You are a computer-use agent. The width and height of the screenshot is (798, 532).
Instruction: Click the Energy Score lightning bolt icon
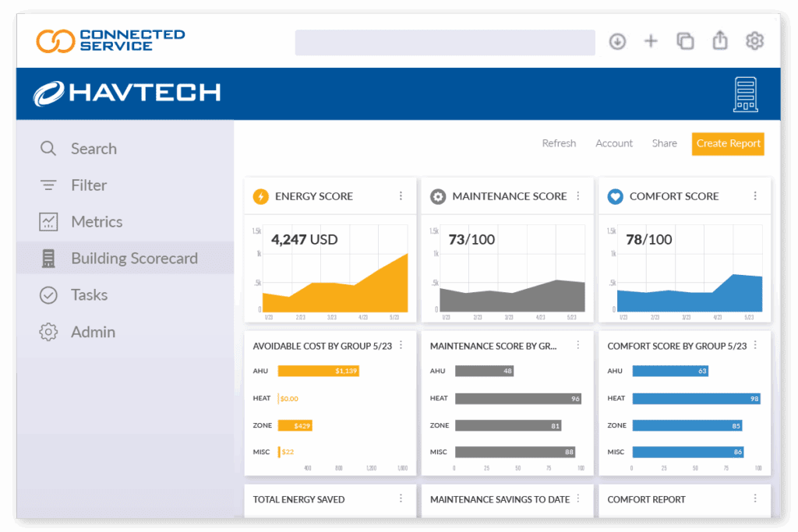click(260, 196)
